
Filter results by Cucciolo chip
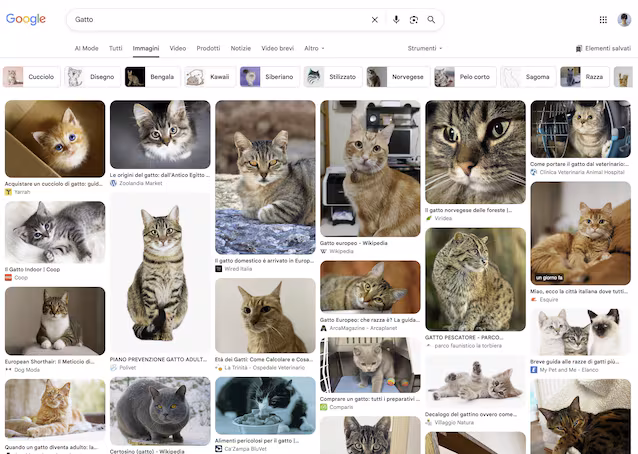[31, 77]
